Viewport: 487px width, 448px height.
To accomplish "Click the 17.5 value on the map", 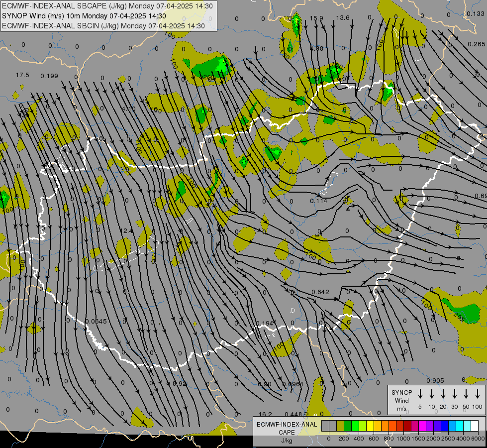I will [22, 75].
